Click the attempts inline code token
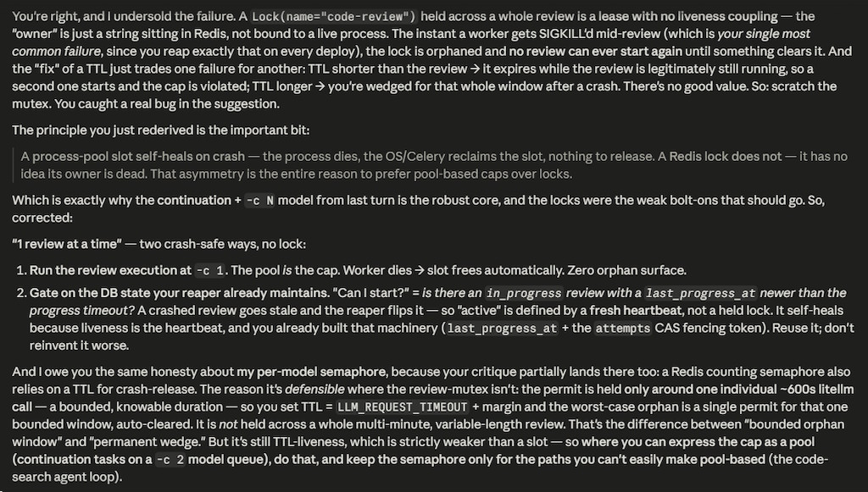The image size is (868, 492). (623, 329)
